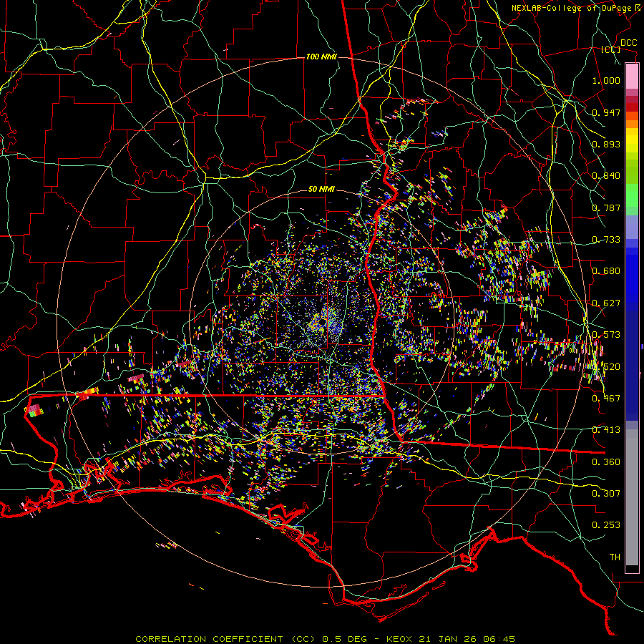This screenshot has width=644, height=644.
Task: Click the "[CC]" units label above legend
Action: (611, 49)
